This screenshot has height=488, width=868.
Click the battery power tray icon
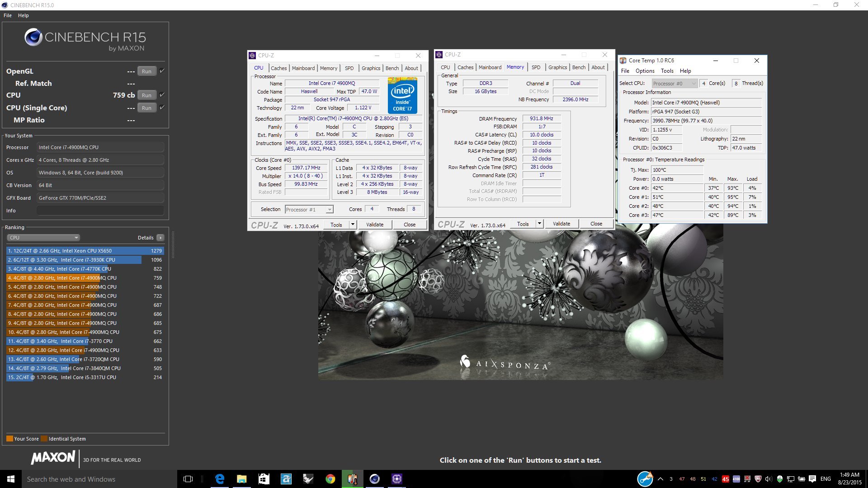point(802,479)
